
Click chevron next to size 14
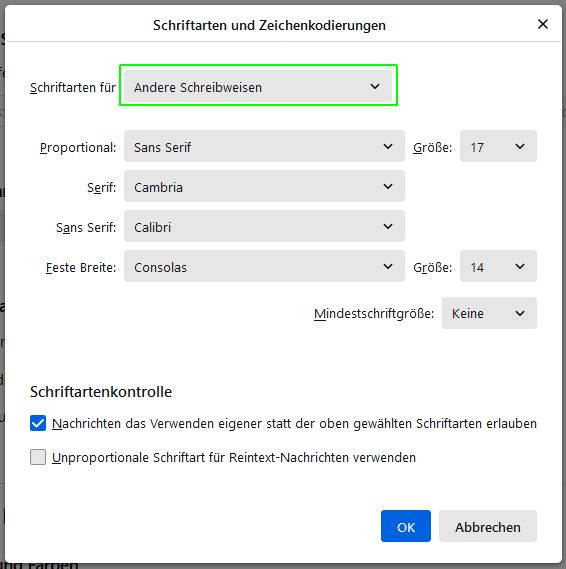[x=520, y=266]
